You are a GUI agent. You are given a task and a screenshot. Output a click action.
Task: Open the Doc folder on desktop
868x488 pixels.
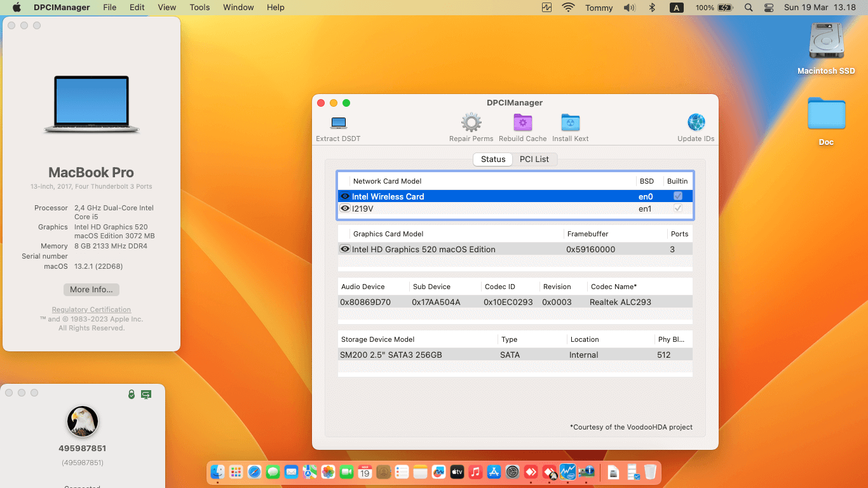[826, 115]
